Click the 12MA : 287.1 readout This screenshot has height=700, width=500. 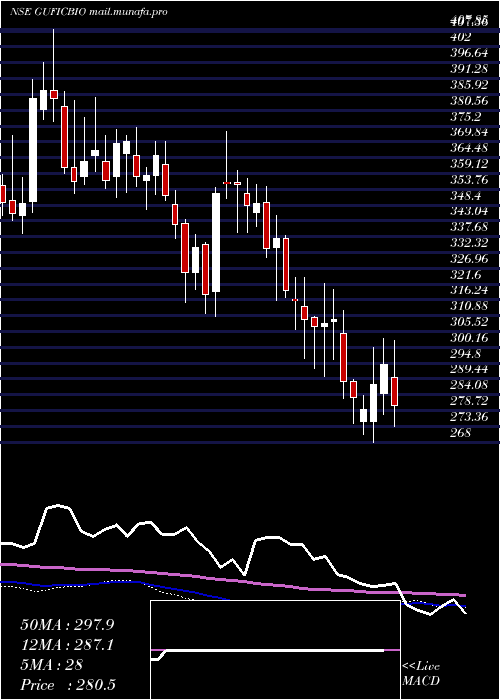(x=67, y=645)
